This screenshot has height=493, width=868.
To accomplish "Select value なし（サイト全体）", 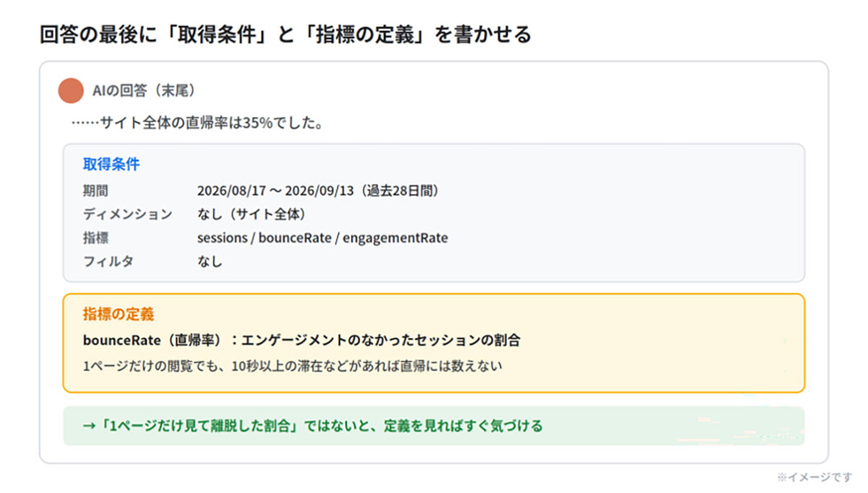I will (x=251, y=214).
